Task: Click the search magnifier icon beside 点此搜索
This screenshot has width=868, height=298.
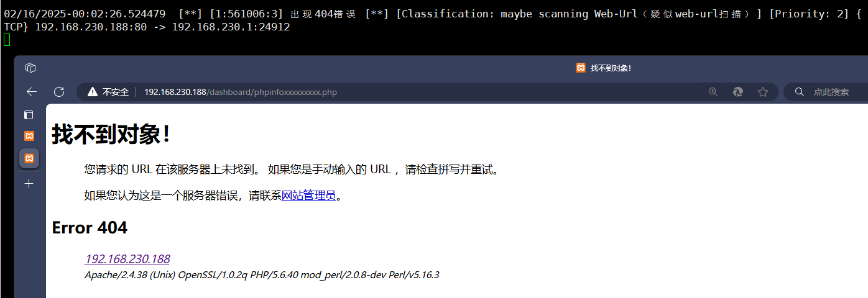Action: (800, 92)
